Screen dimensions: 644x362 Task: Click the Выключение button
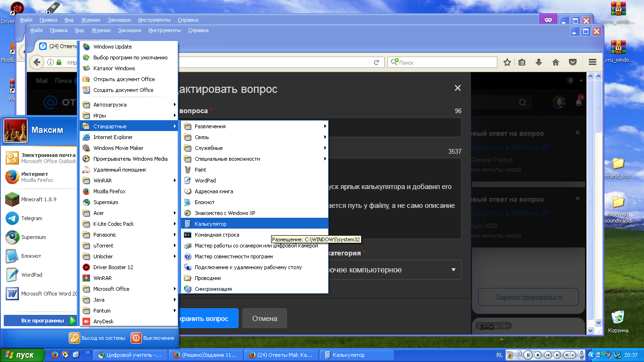pos(153,338)
